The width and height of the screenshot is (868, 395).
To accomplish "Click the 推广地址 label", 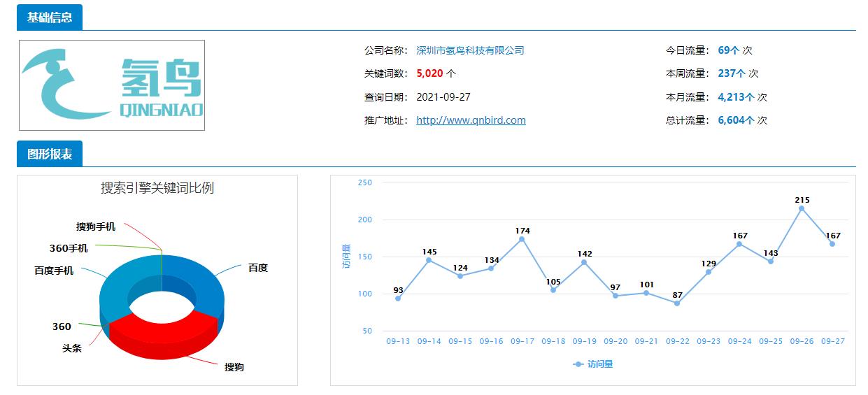I will point(385,120).
